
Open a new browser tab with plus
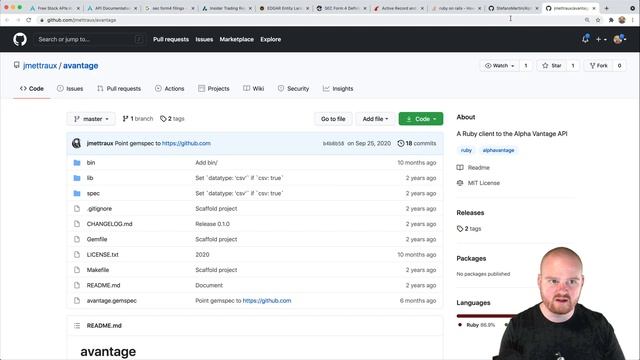pyautogui.click(x=607, y=8)
